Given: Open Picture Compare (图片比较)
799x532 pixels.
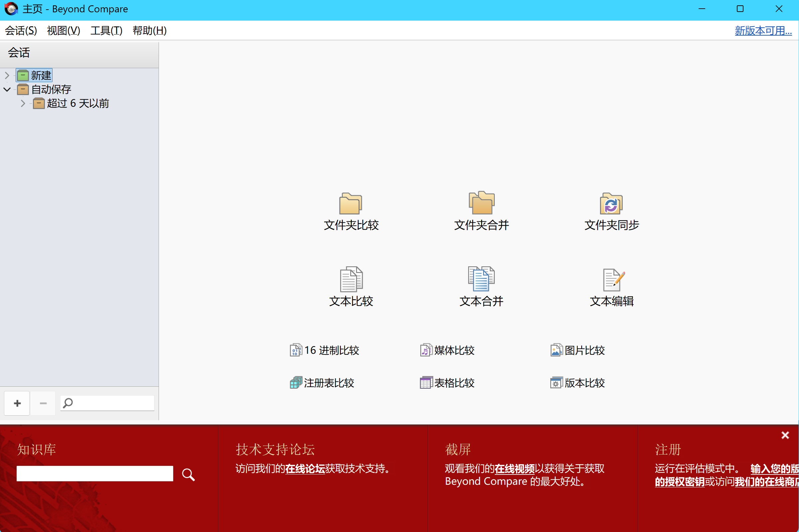Looking at the screenshot, I should click(x=578, y=350).
